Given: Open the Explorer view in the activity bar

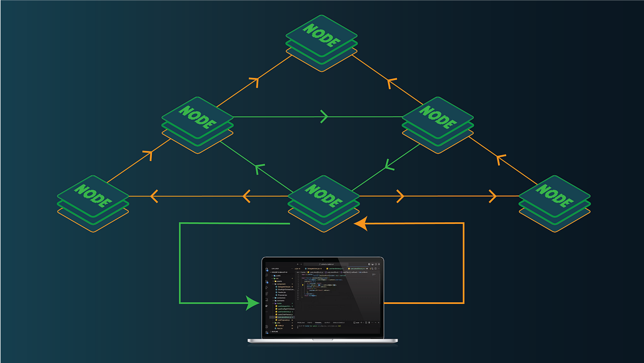Looking at the screenshot, I should tap(267, 269).
